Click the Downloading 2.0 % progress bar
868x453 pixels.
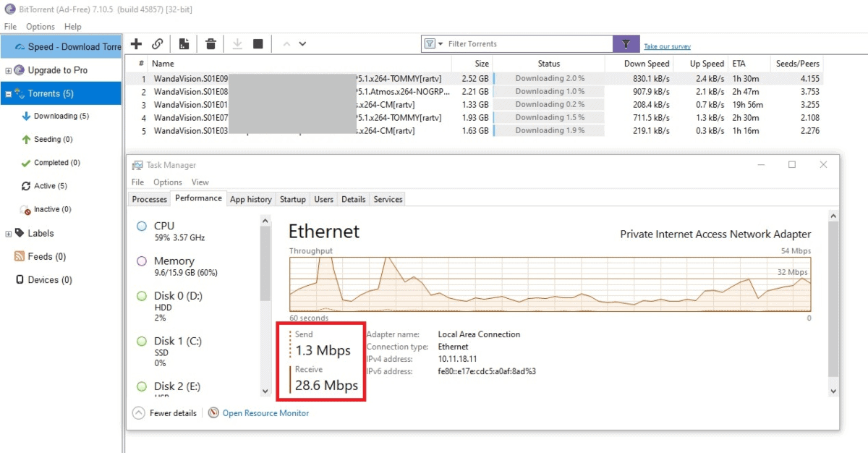[549, 78]
